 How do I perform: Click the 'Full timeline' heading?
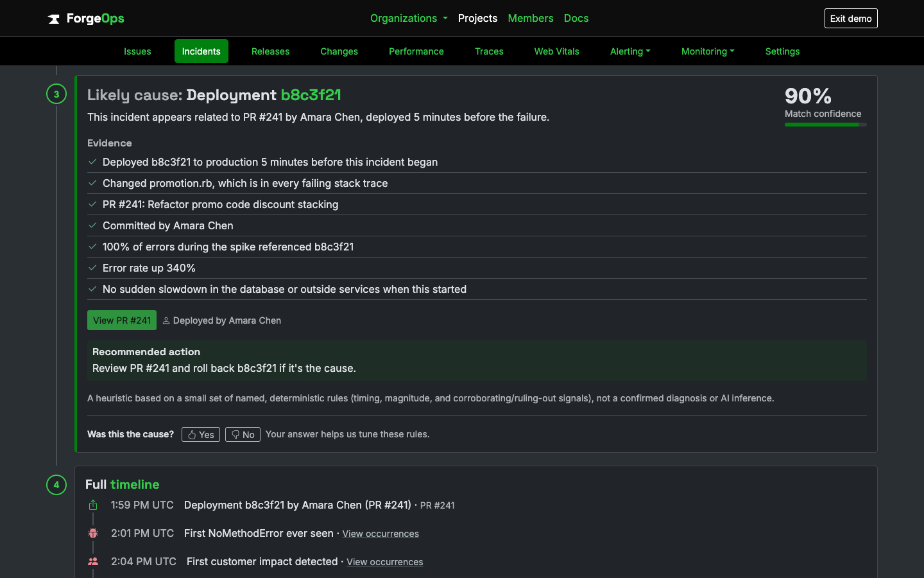point(123,484)
